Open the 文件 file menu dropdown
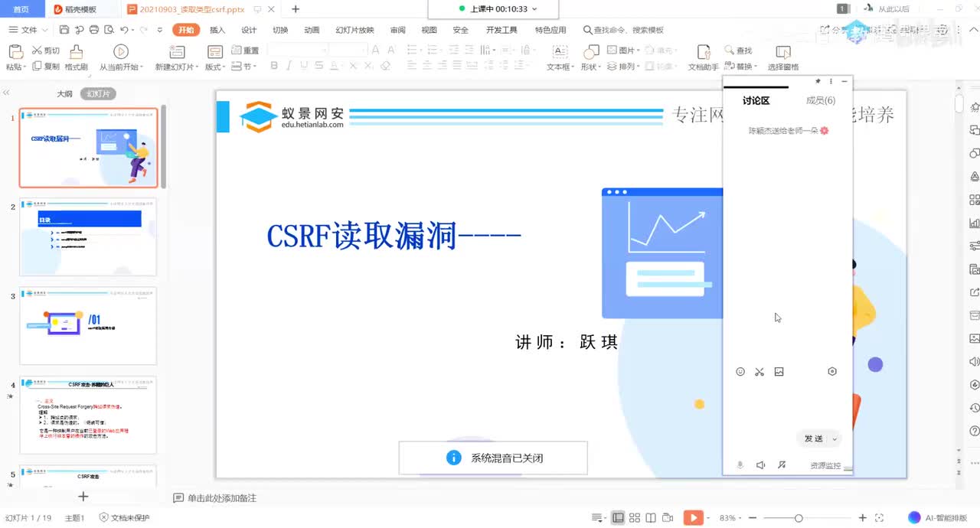980x528 pixels. (x=28, y=30)
